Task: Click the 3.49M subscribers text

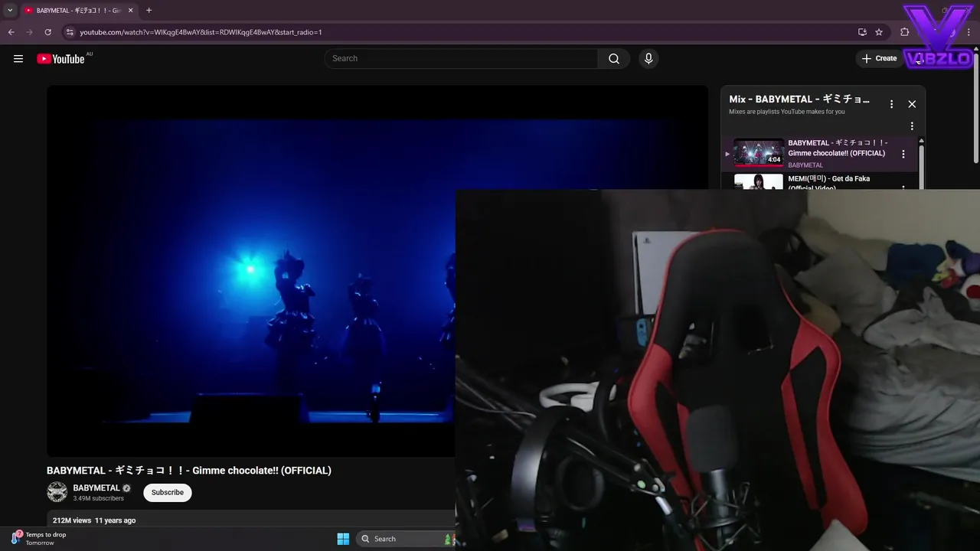Action: point(98,498)
